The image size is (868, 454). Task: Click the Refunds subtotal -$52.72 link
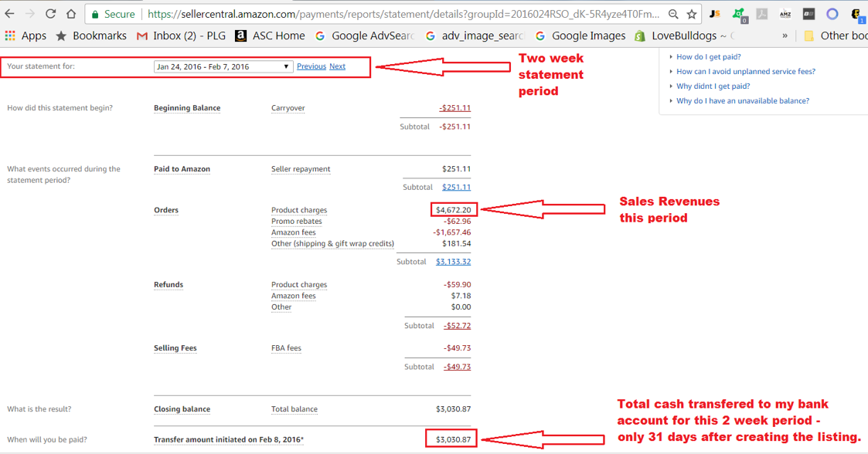tap(457, 326)
